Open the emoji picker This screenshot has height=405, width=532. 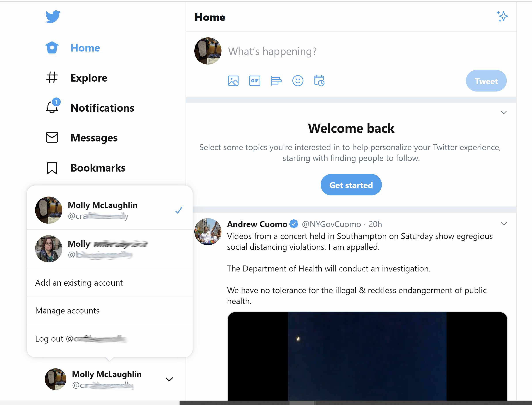coord(298,81)
